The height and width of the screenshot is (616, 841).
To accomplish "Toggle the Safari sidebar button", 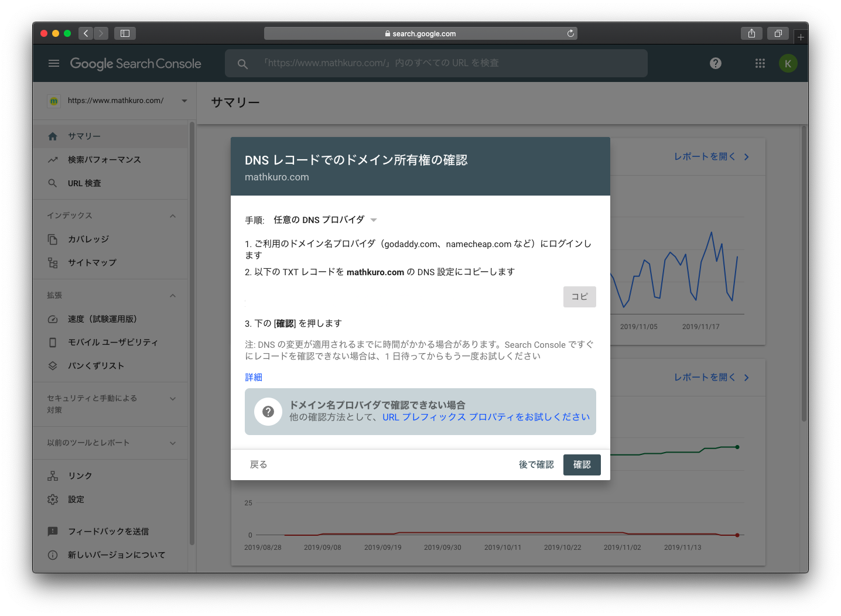I will click(125, 33).
